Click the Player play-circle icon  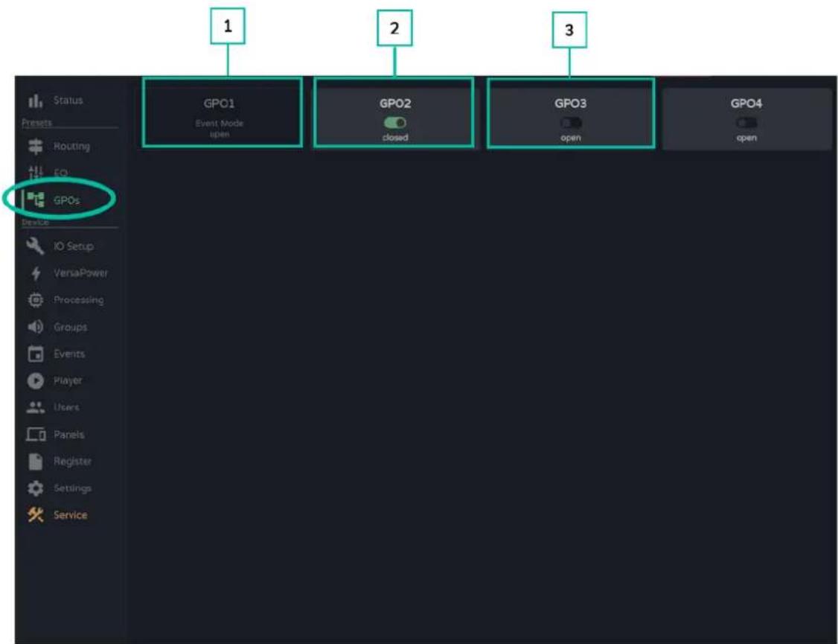click(x=35, y=380)
